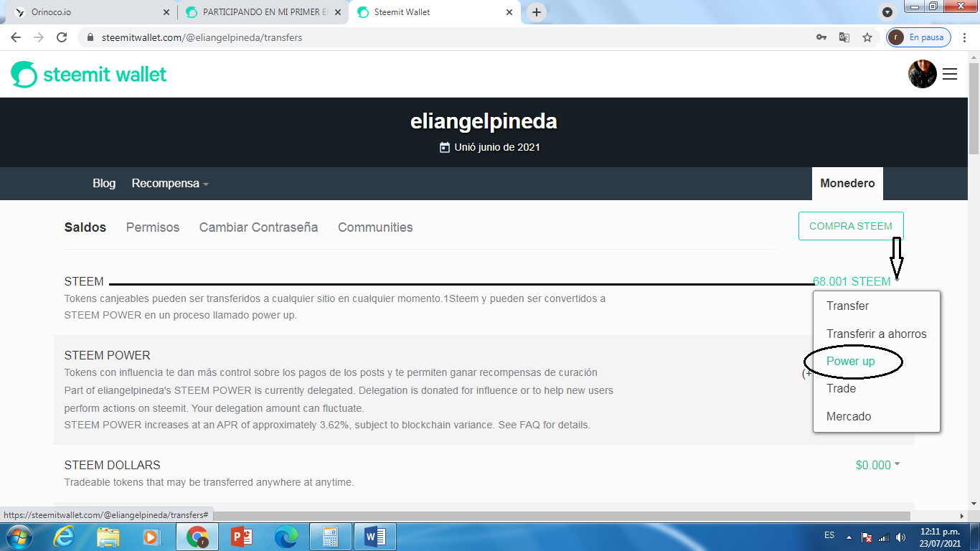This screenshot has height=551, width=980.
Task: Open the Windows Start menu
Action: click(19, 537)
